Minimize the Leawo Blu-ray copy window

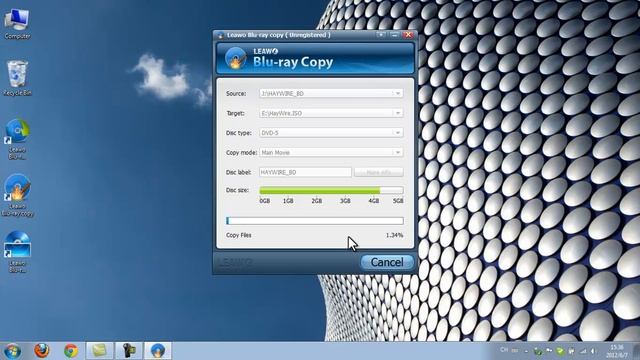point(394,35)
